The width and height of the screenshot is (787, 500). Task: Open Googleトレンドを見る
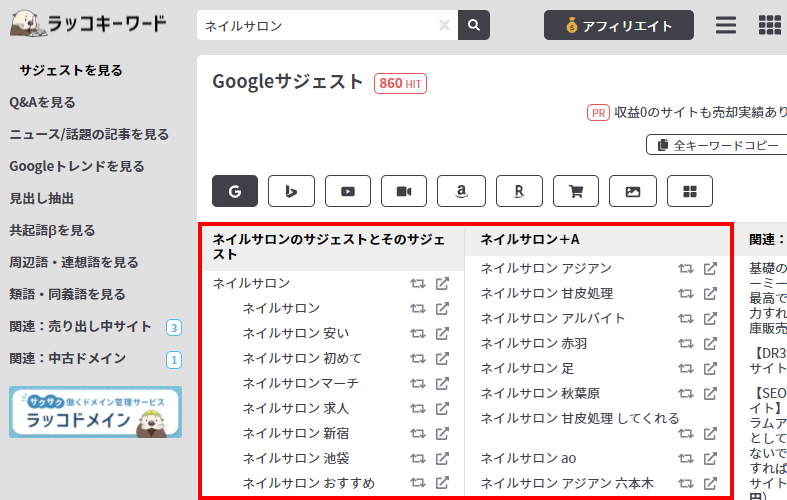point(77,166)
